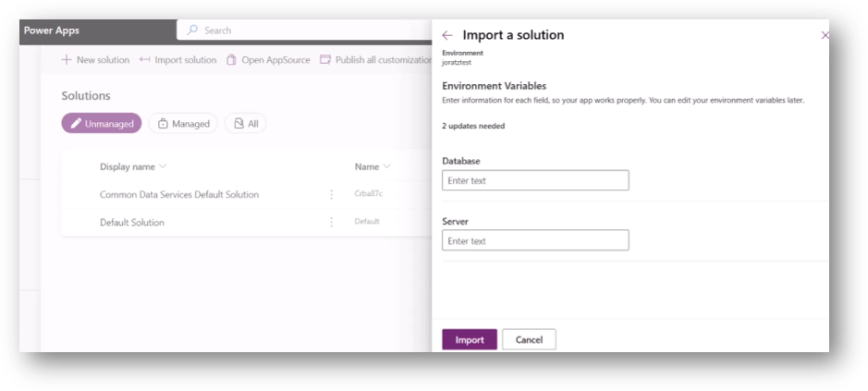Click the search magnifier icon
This screenshot has width=868, height=391.
[192, 31]
